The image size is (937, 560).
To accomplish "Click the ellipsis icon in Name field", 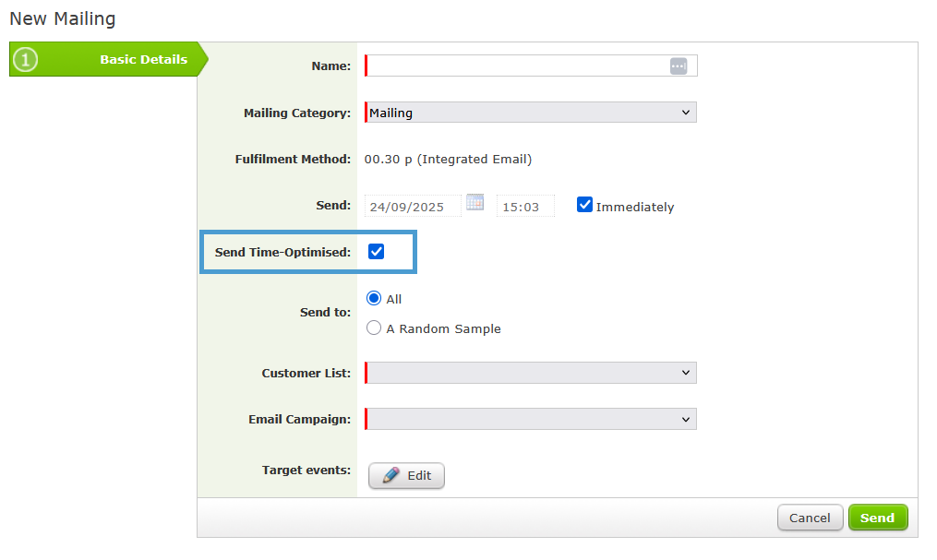I will click(x=679, y=66).
